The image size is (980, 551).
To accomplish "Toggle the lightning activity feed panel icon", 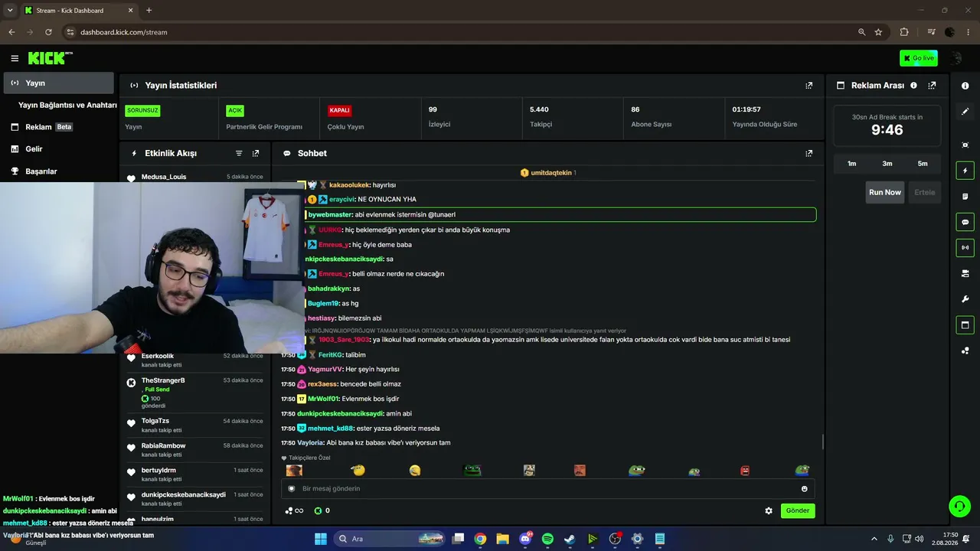I will 965,171.
